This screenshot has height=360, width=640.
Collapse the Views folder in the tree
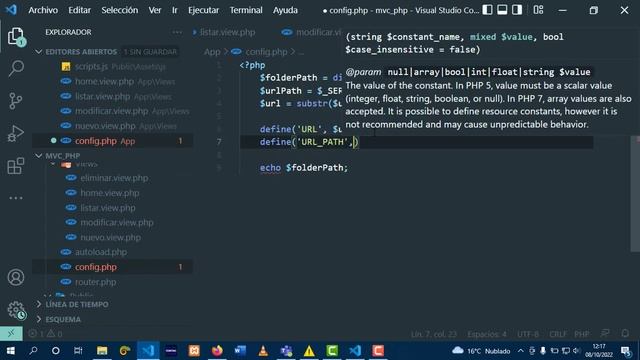(53, 164)
